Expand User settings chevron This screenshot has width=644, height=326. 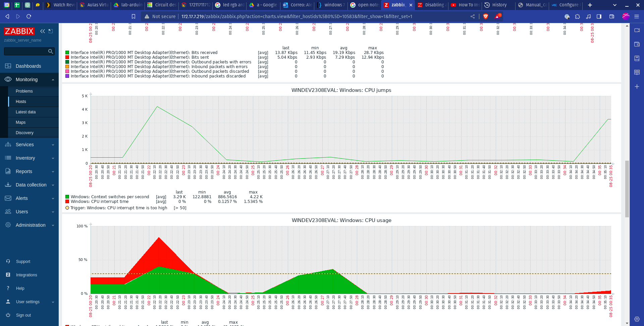click(53, 302)
